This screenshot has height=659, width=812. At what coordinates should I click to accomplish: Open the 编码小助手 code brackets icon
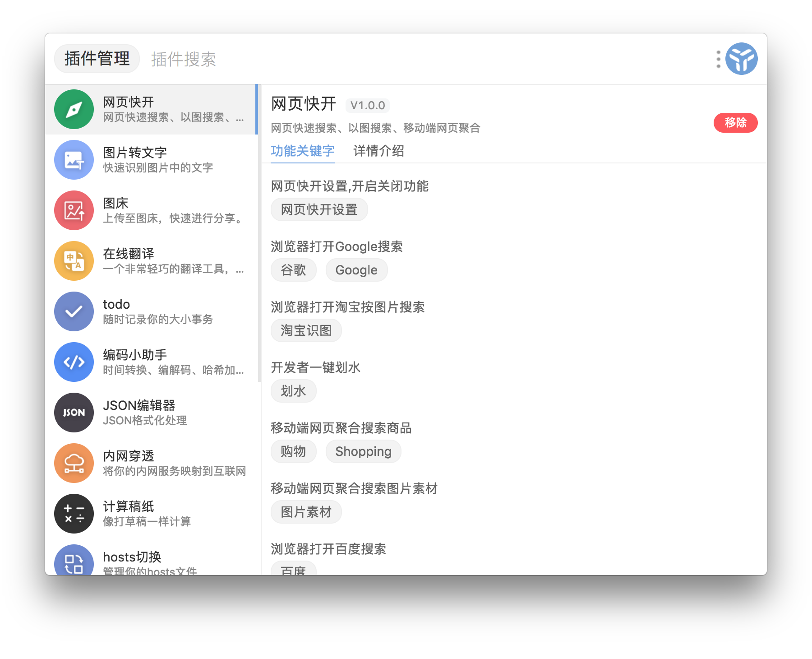[74, 362]
